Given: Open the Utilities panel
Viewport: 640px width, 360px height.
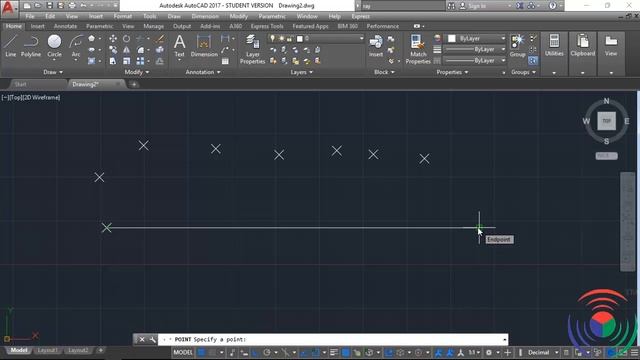Looking at the screenshot, I should pyautogui.click(x=554, y=45).
